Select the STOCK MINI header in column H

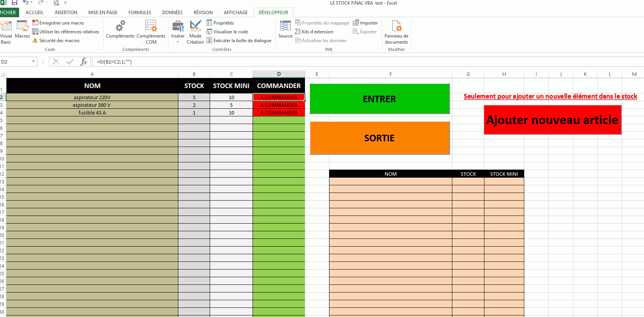click(504, 174)
